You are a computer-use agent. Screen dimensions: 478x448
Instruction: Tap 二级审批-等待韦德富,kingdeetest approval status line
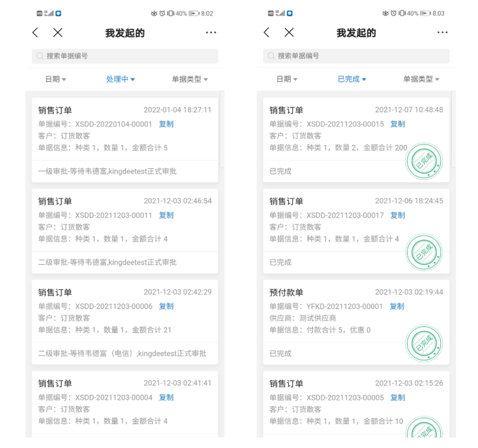tap(107, 262)
